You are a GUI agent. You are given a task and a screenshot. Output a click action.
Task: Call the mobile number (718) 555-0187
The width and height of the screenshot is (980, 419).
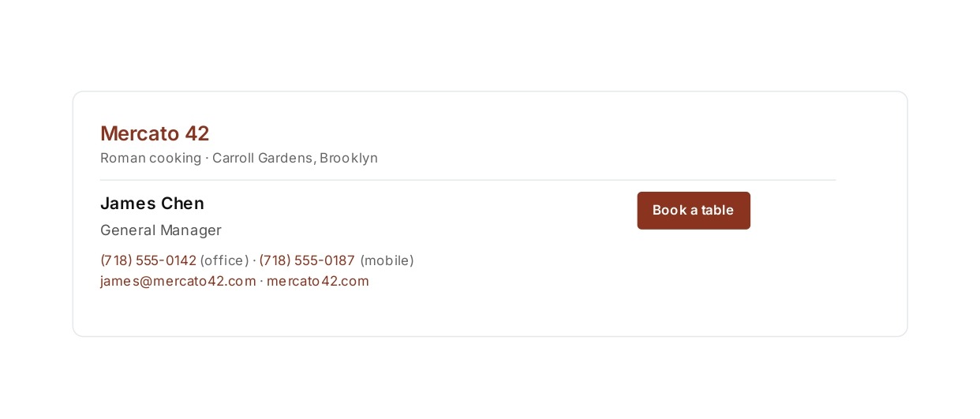tap(307, 260)
